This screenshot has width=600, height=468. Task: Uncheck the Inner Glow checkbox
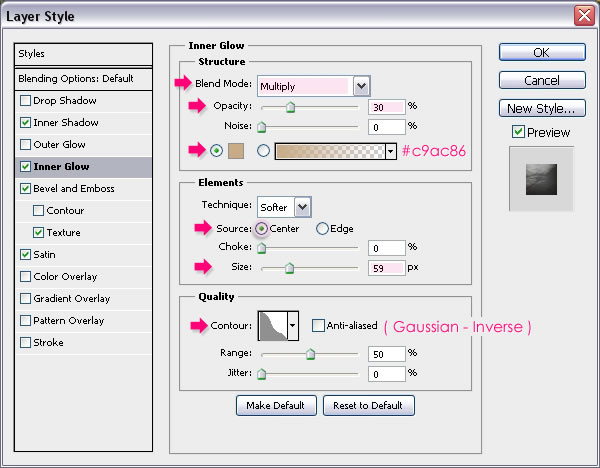pyautogui.click(x=25, y=166)
